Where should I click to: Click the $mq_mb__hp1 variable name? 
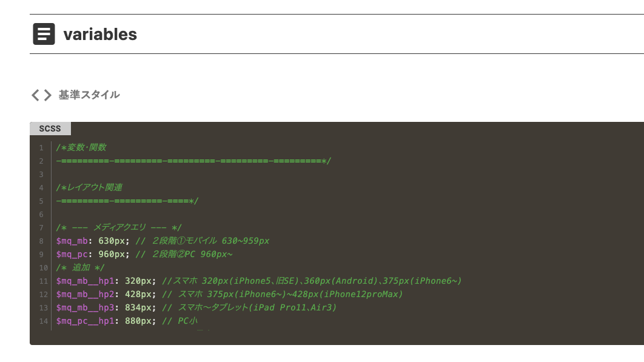pos(85,281)
